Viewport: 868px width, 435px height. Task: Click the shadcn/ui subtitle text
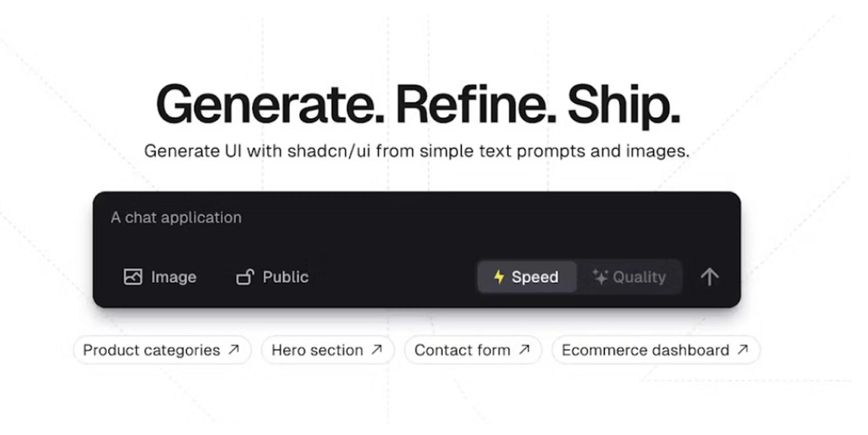pos(417,151)
